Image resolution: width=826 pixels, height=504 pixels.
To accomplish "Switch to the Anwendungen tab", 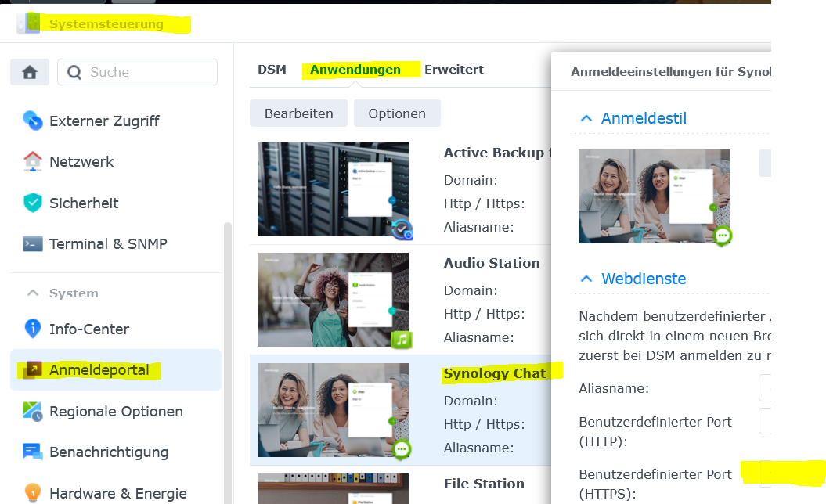I will (x=355, y=70).
